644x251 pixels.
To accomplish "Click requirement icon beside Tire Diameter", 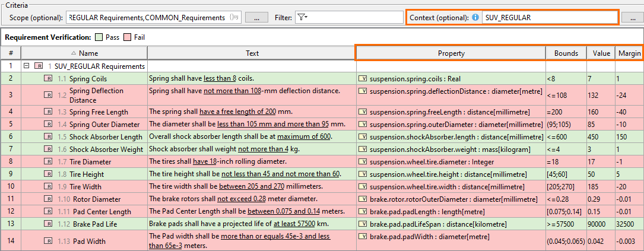I will click(x=48, y=161).
